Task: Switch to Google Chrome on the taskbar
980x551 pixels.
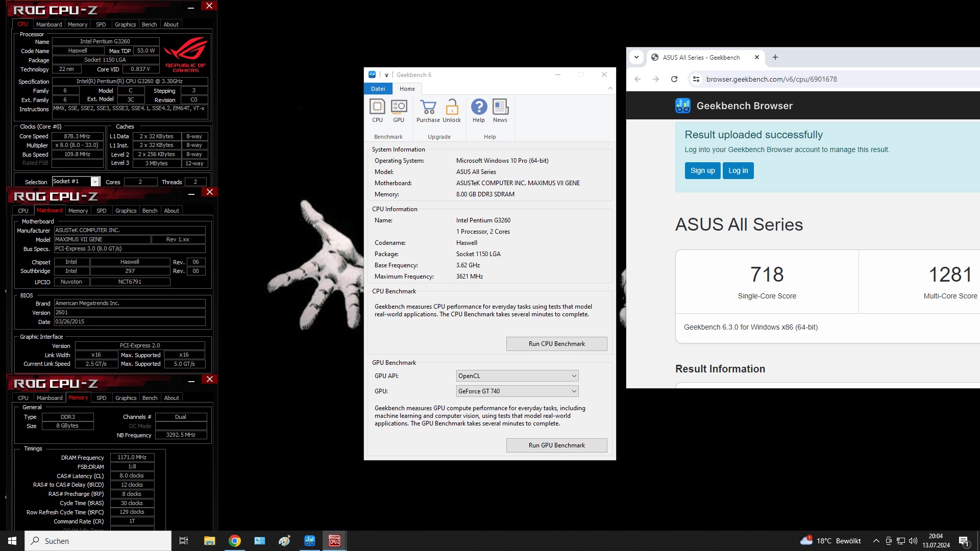Action: click(235, 541)
